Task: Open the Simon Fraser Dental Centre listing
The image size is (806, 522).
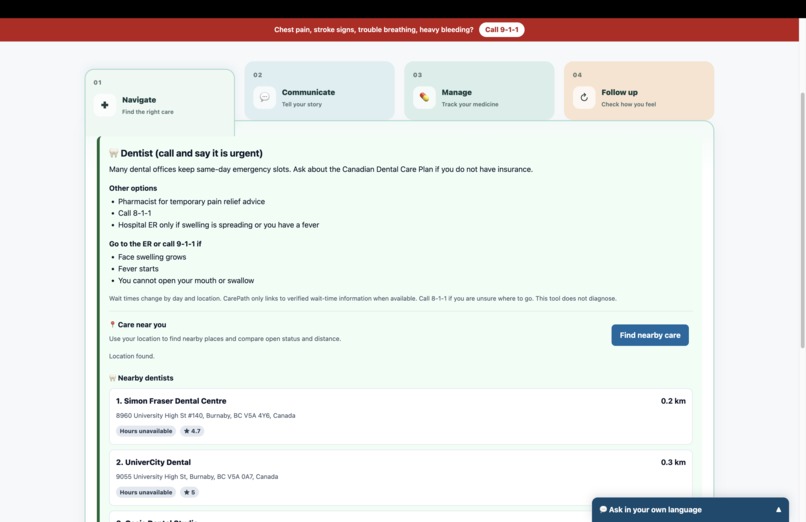Action: pyautogui.click(x=400, y=416)
